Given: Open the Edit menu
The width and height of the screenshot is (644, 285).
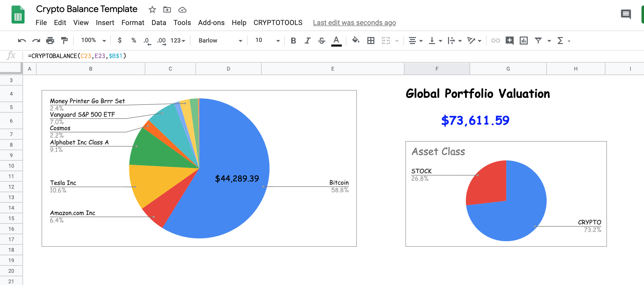Looking at the screenshot, I should point(60,23).
